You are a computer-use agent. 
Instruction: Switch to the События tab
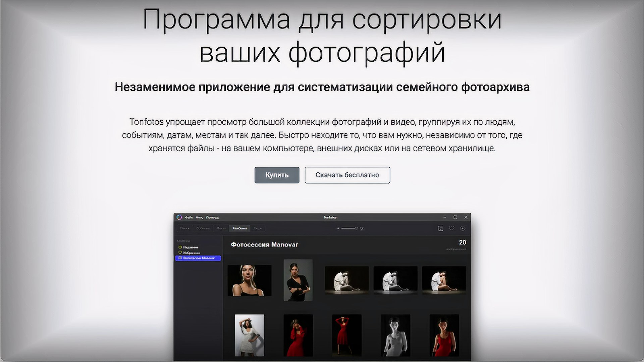(203, 228)
